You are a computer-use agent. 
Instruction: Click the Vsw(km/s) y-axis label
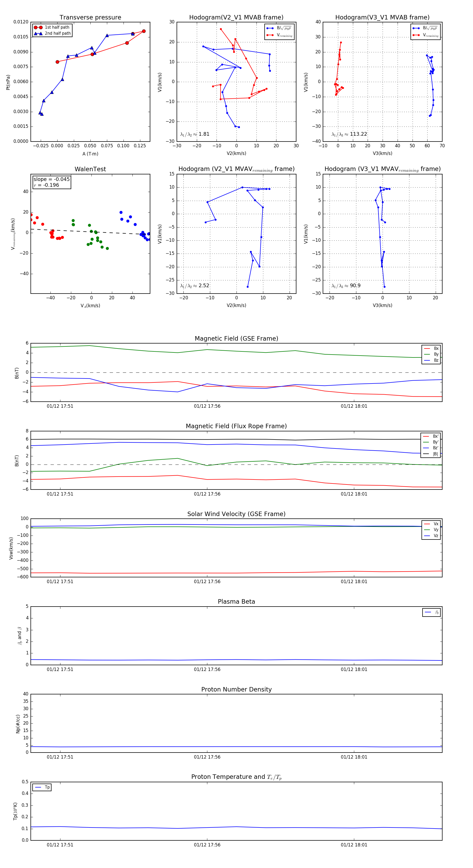tap(11, 549)
